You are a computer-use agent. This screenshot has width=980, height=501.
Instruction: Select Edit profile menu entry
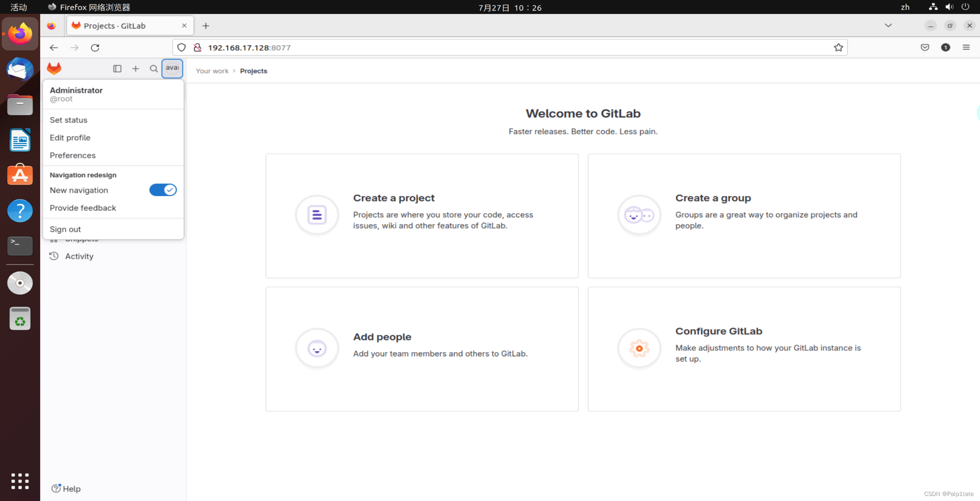(113, 138)
